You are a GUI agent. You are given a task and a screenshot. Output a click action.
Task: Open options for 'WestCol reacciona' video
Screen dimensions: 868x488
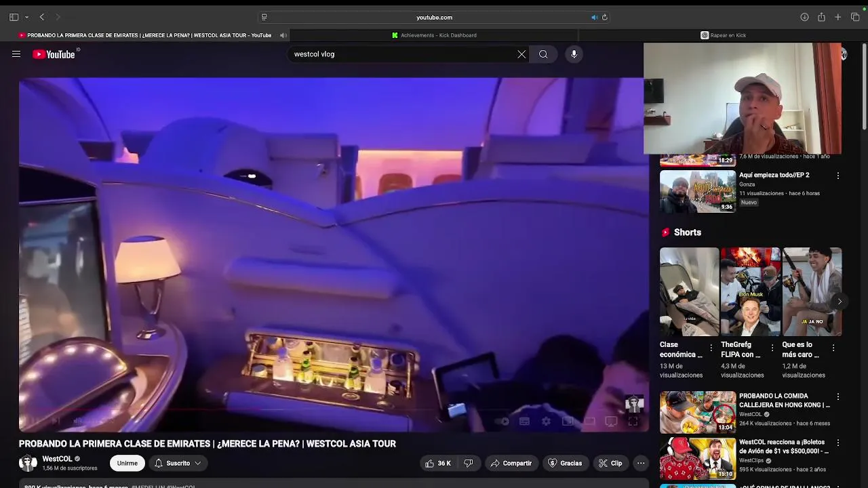837,443
